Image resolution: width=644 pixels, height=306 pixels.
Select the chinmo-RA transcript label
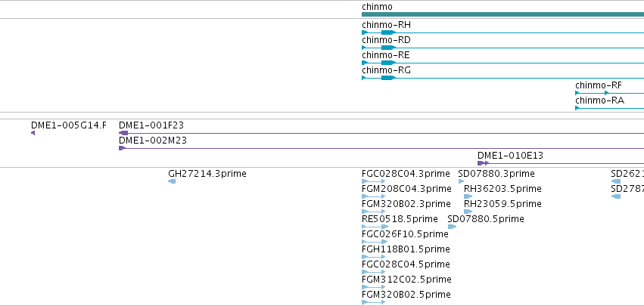(599, 100)
